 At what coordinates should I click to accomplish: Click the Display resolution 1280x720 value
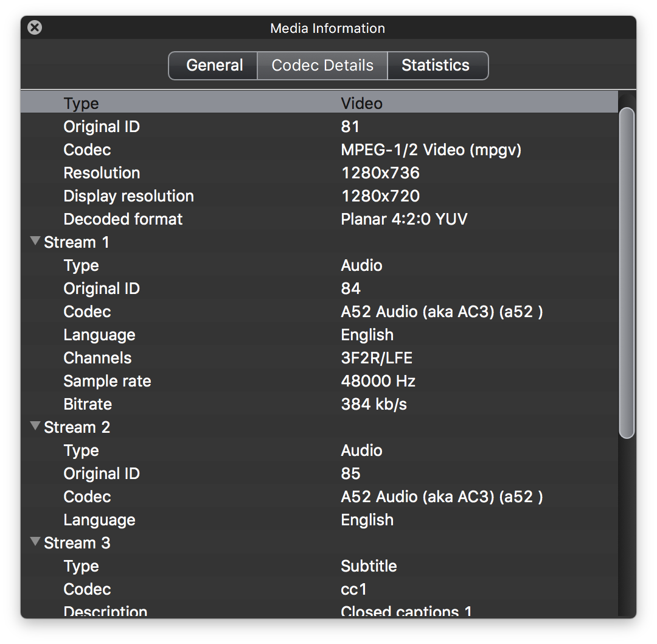pos(380,196)
